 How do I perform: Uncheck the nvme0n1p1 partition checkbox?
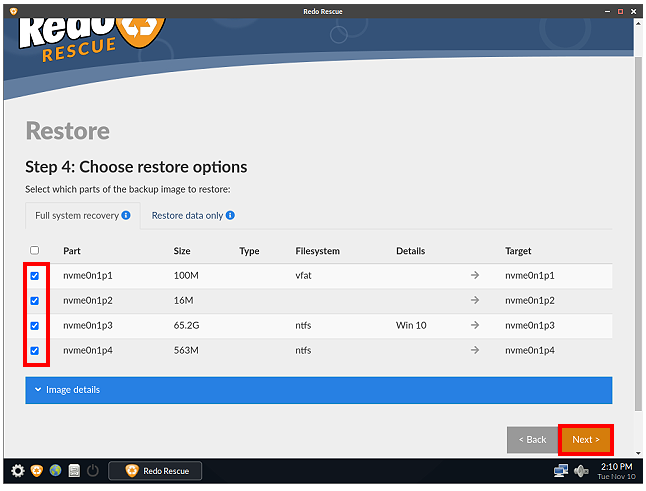pos(35,276)
